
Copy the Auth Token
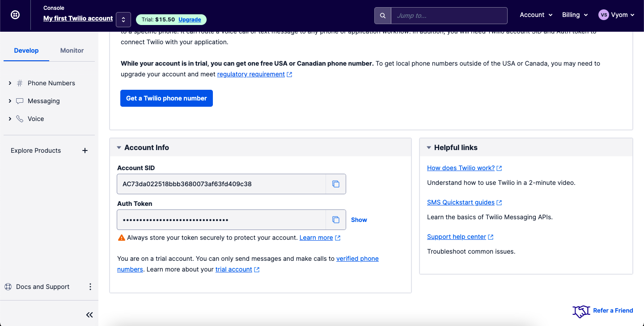[x=336, y=220]
